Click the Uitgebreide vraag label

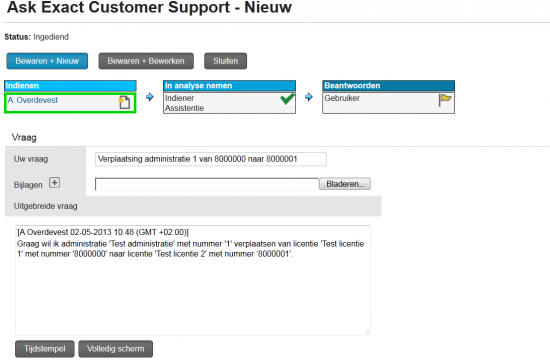[46, 206]
